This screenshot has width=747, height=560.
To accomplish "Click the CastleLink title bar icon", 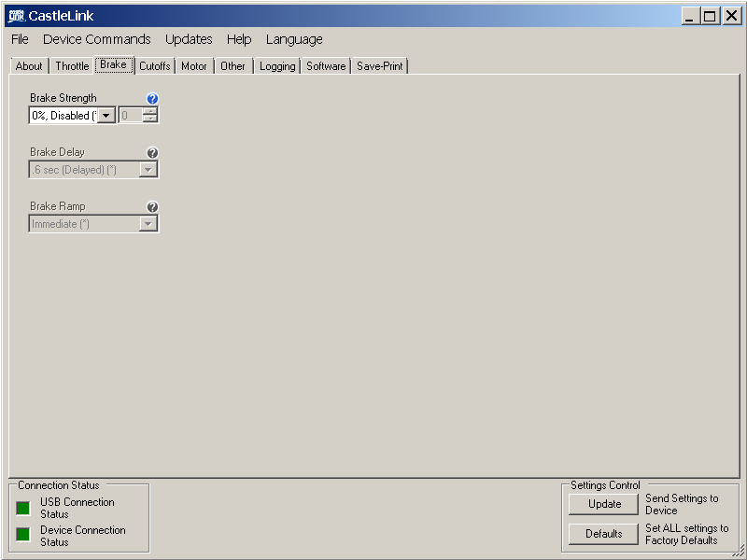I will click(16, 16).
